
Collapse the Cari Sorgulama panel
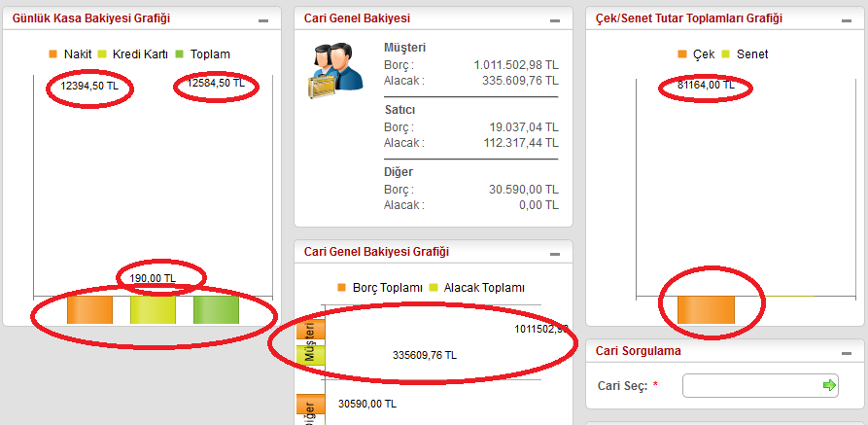[x=847, y=353]
